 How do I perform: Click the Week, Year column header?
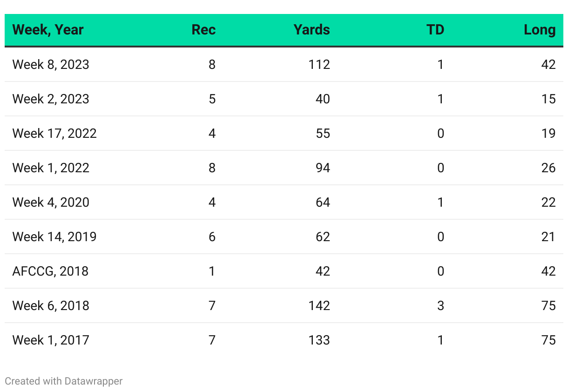pyautogui.click(x=48, y=30)
